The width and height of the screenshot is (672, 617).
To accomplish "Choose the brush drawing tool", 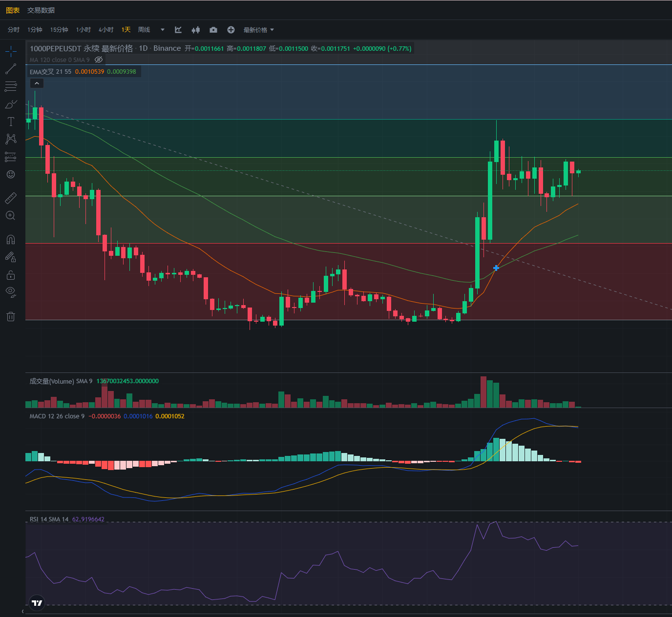I will coord(11,104).
